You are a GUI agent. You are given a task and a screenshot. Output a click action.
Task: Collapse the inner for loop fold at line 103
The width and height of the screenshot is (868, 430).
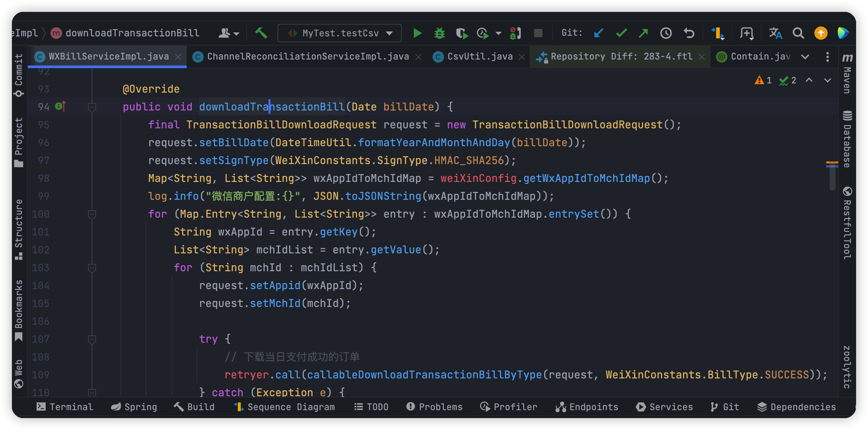92,268
